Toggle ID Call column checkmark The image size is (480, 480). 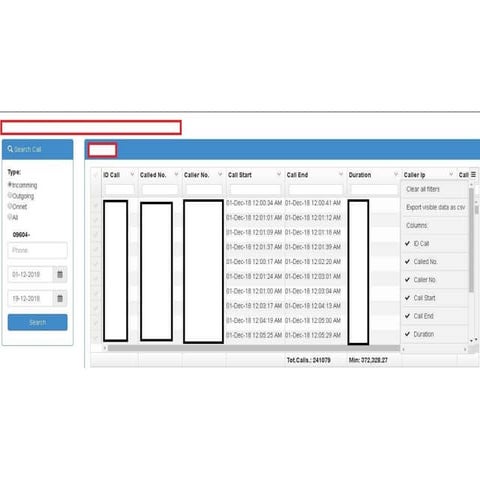pos(407,243)
